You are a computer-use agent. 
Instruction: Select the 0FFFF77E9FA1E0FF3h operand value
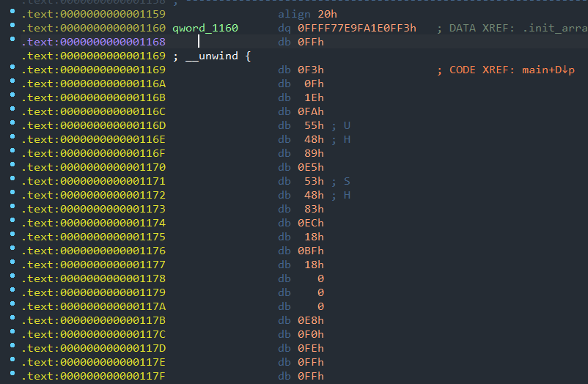(x=357, y=28)
